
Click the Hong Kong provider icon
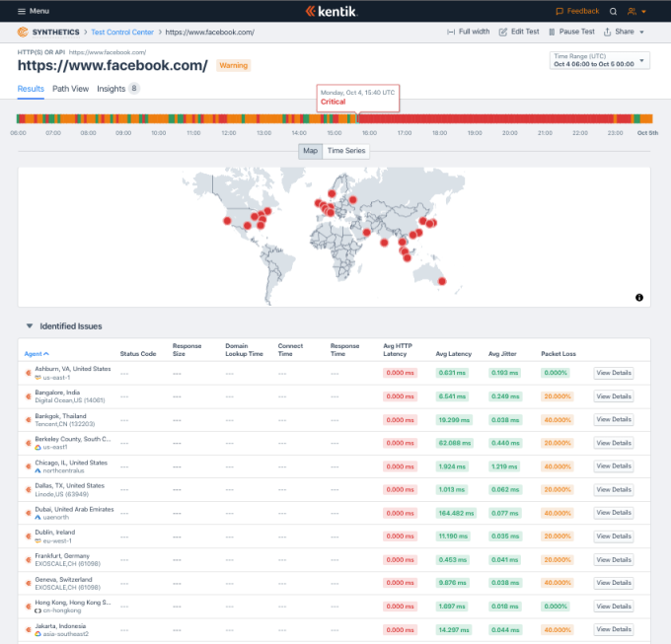(37, 610)
